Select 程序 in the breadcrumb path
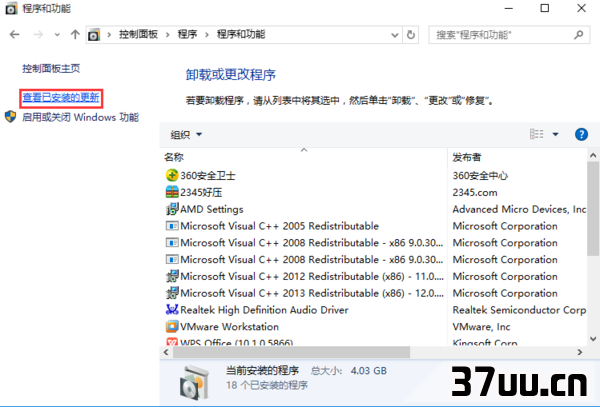600x407 pixels. [x=187, y=34]
